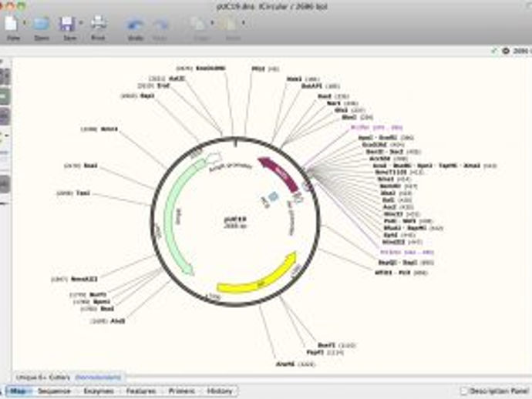Click the Open folder icon
This screenshot has height=399, width=532.
pos(42,24)
